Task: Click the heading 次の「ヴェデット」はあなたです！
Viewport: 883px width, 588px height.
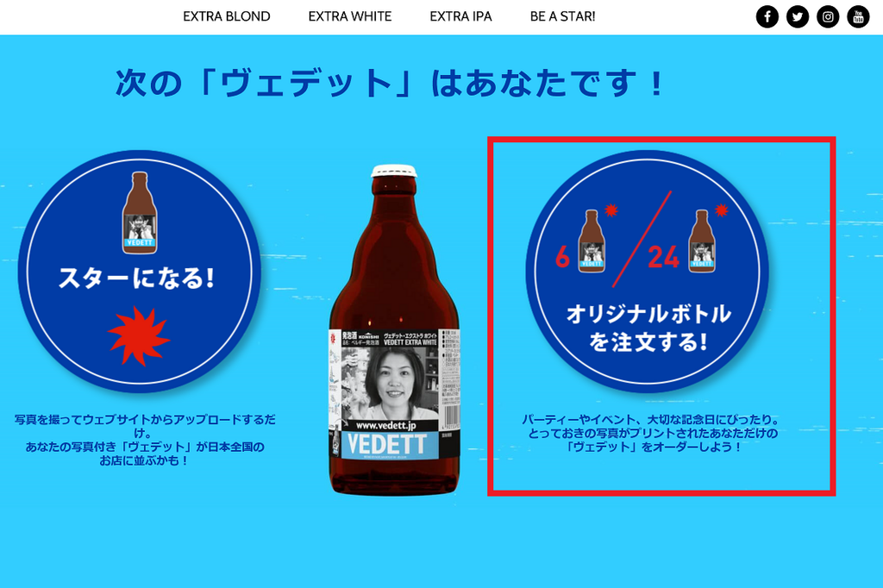Action: coord(391,84)
